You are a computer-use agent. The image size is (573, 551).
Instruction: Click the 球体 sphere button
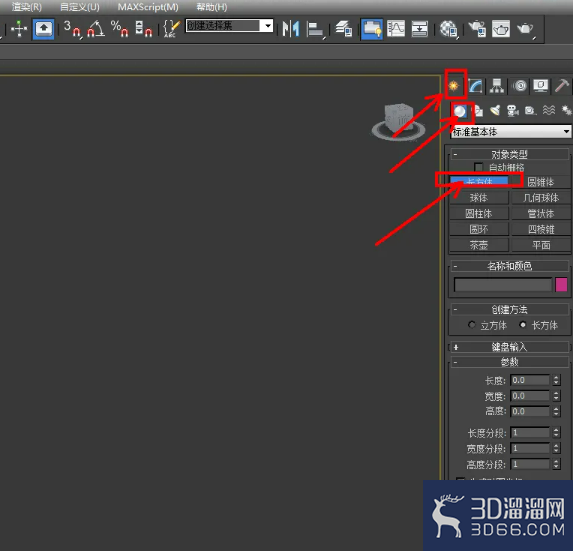[x=479, y=198]
